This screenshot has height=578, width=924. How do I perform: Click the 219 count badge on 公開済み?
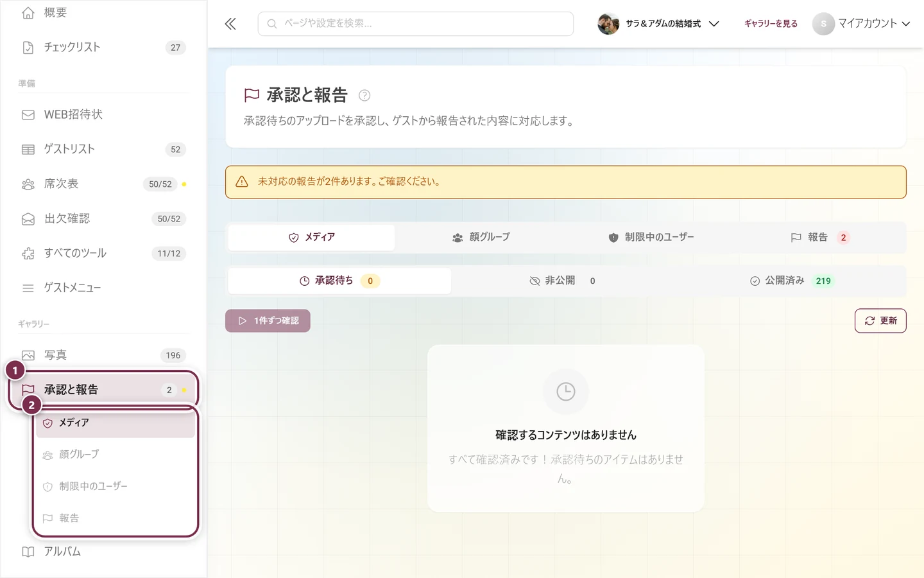coord(823,281)
